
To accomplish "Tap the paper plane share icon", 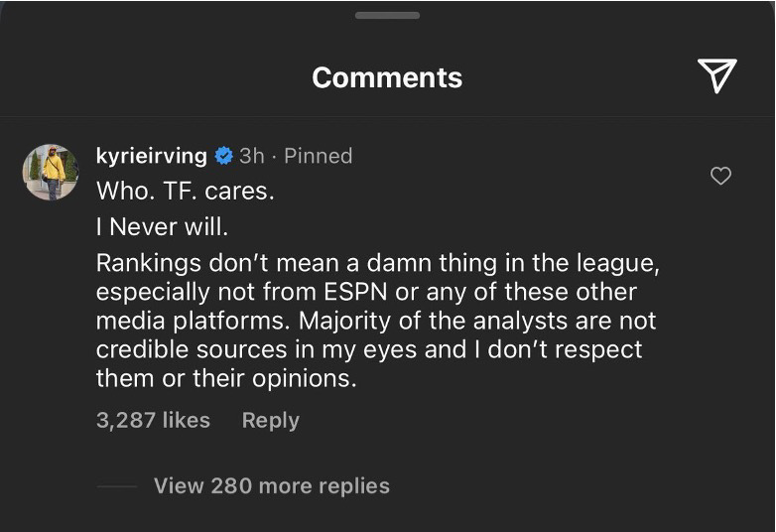I will pos(716,75).
